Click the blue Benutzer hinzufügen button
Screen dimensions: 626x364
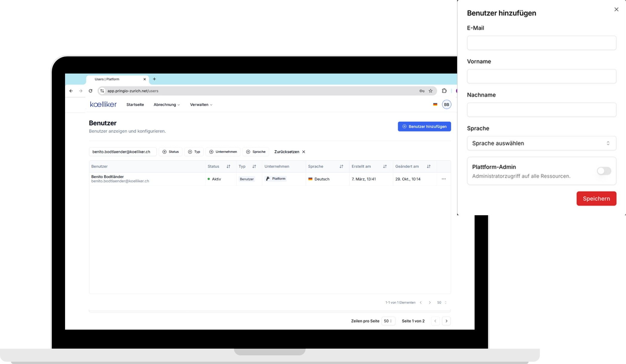pyautogui.click(x=424, y=126)
